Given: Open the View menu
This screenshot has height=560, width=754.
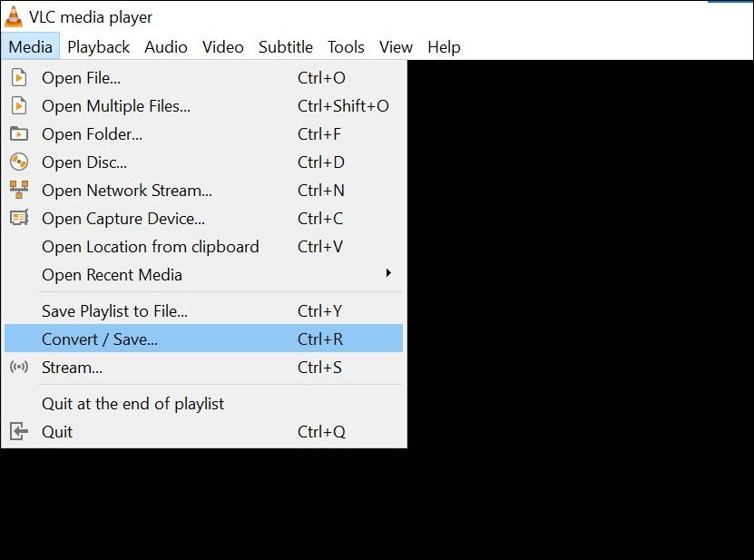Looking at the screenshot, I should pyautogui.click(x=396, y=47).
